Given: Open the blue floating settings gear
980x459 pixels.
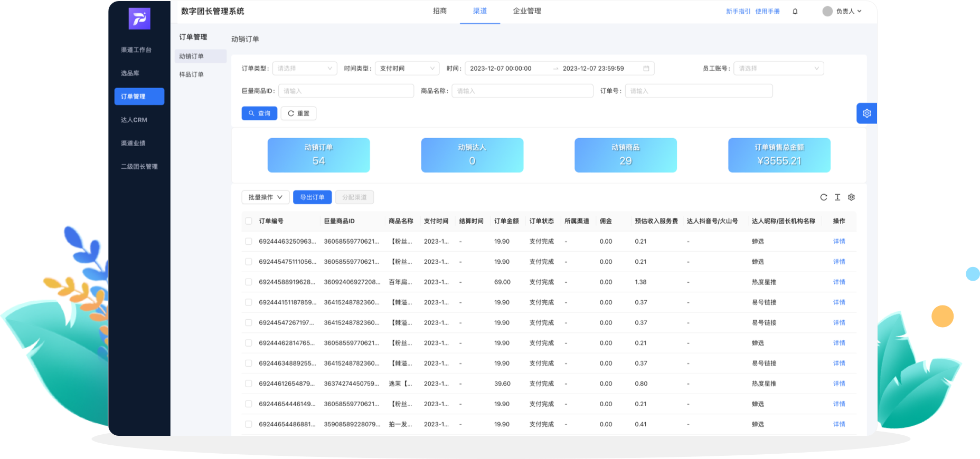Looking at the screenshot, I should (x=866, y=113).
